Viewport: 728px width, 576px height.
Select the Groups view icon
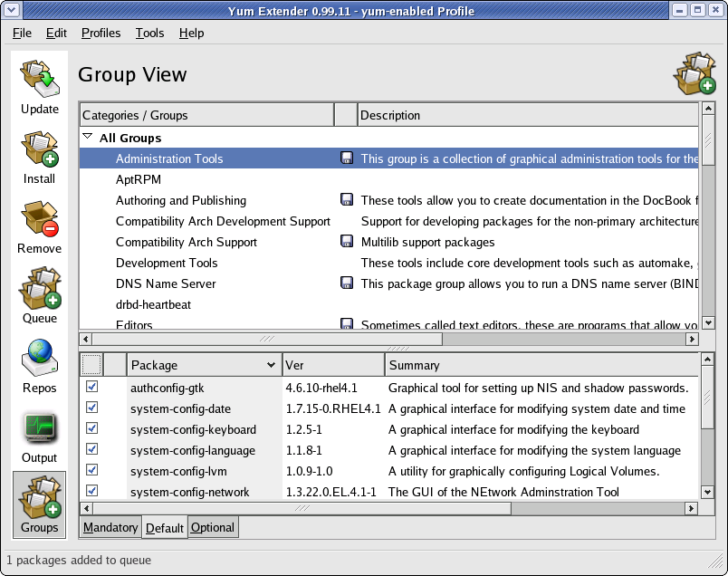[x=40, y=504]
